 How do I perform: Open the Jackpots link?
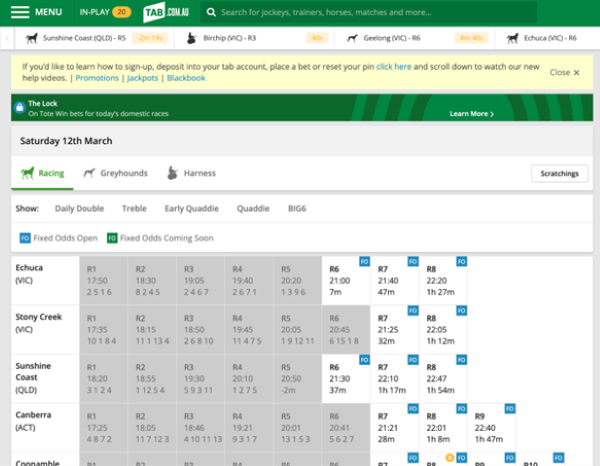coord(142,78)
